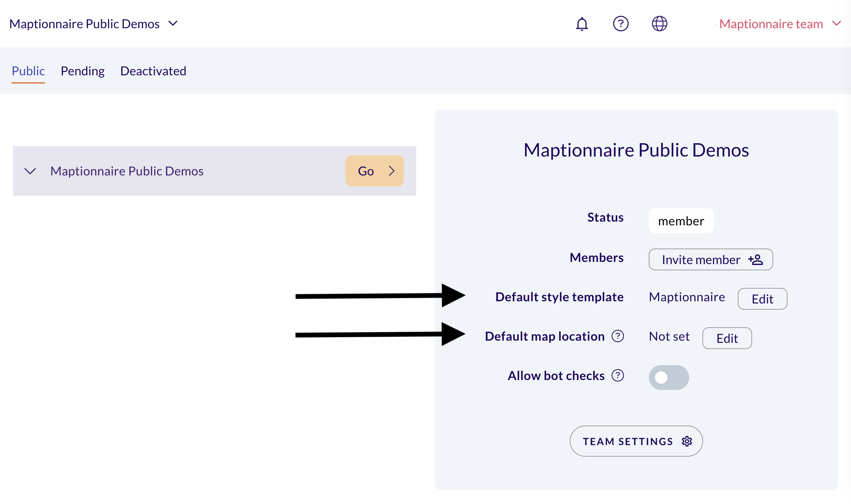Edit the default style template
This screenshot has height=504, width=851.
pyautogui.click(x=762, y=299)
